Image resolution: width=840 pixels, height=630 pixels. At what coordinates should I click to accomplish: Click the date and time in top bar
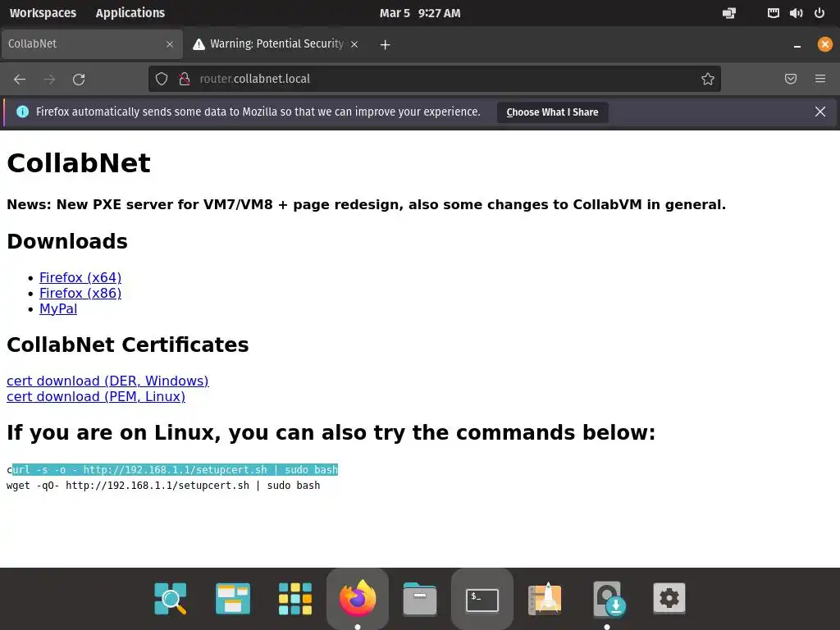tap(420, 13)
